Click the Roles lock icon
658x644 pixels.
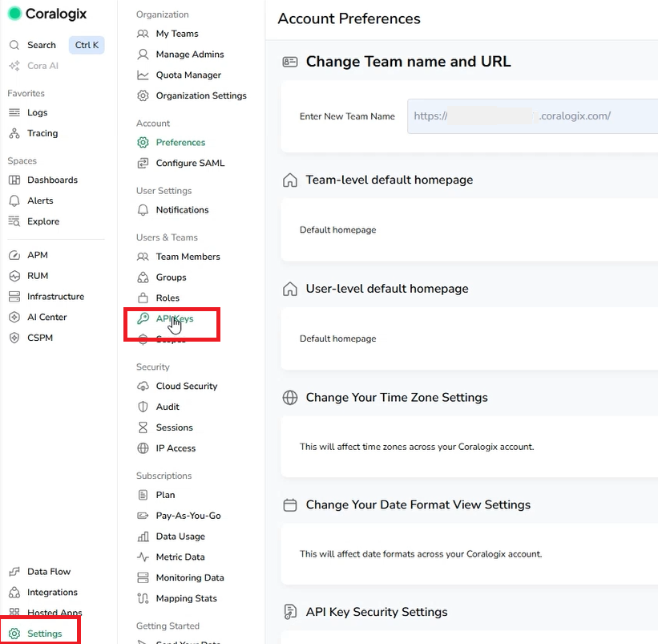(143, 298)
